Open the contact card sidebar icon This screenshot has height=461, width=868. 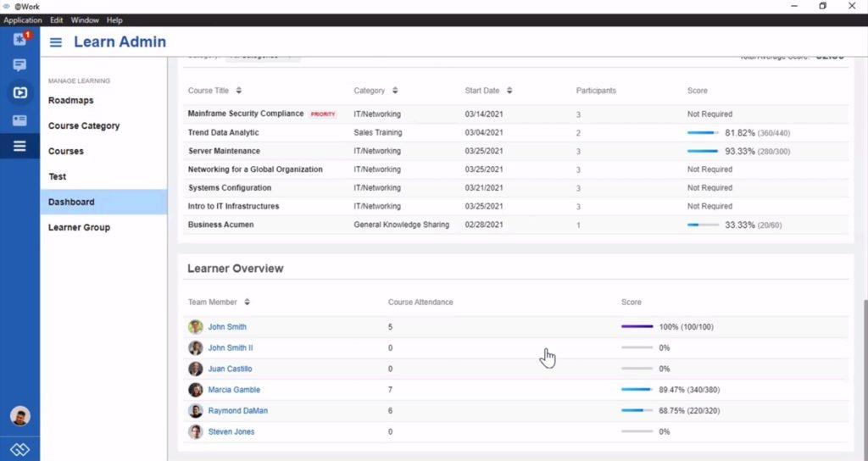coord(19,120)
